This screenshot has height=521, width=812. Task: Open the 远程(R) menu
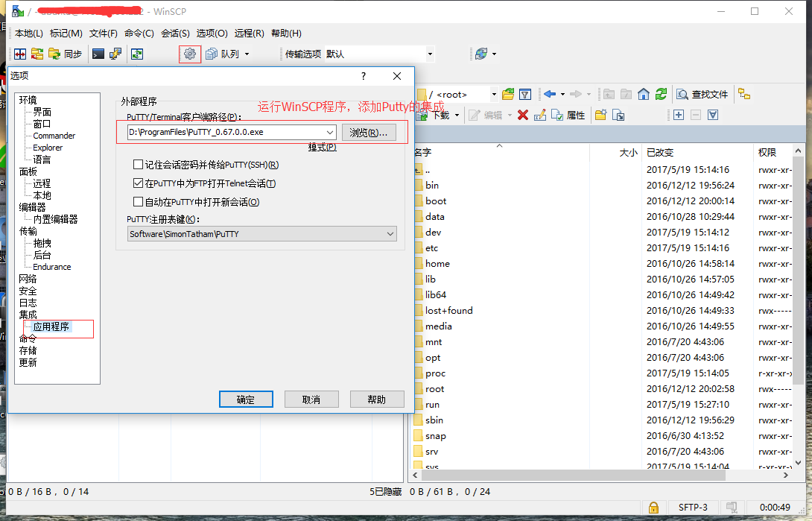point(250,33)
